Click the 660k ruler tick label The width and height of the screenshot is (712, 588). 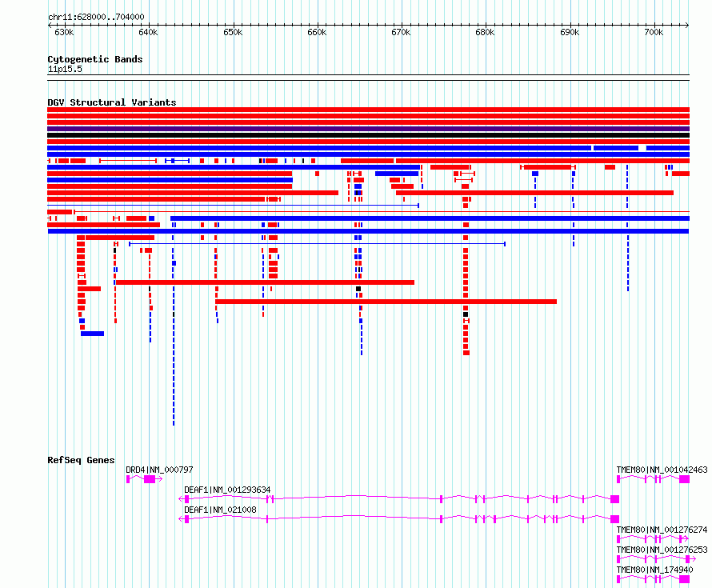coord(317,32)
